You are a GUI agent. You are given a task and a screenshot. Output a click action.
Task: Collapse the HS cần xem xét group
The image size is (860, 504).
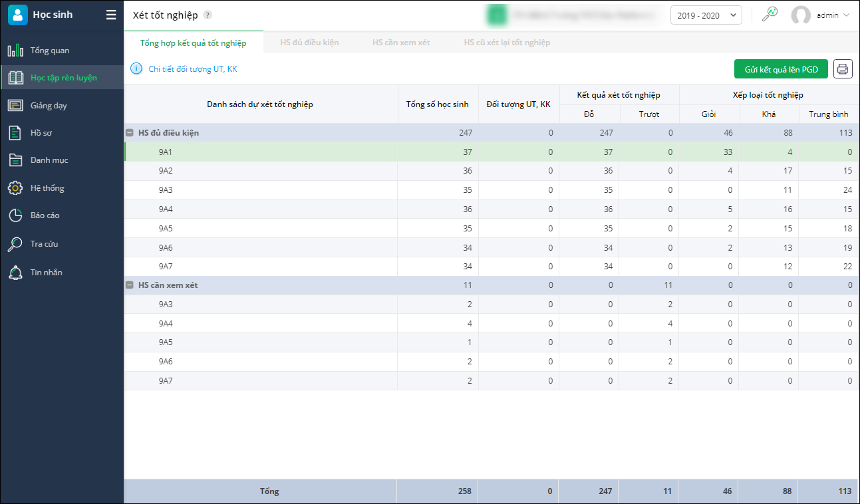pyautogui.click(x=129, y=285)
